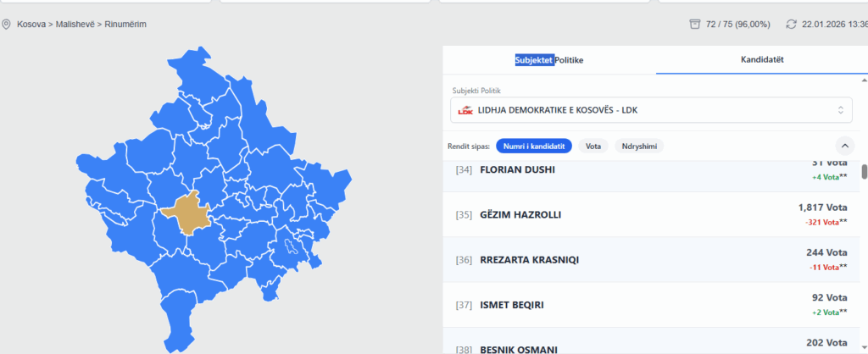Switch to Subjektet Politike tab

(x=549, y=61)
